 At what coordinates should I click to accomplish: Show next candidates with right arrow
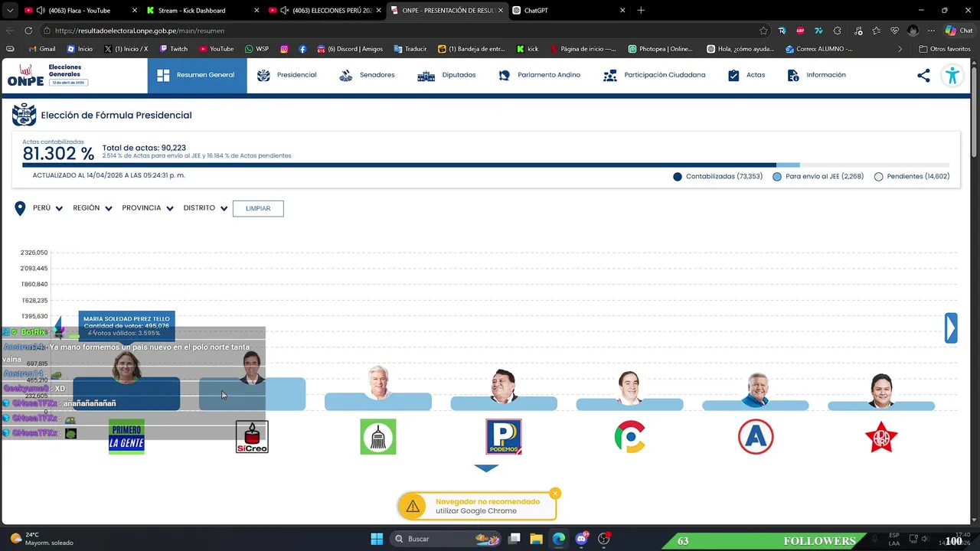[x=951, y=328]
